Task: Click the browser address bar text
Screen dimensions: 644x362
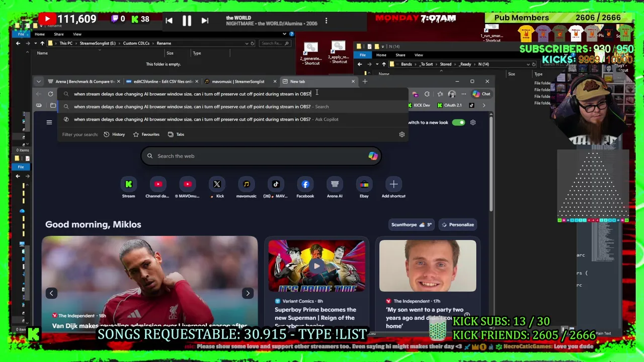Action: [x=192, y=94]
